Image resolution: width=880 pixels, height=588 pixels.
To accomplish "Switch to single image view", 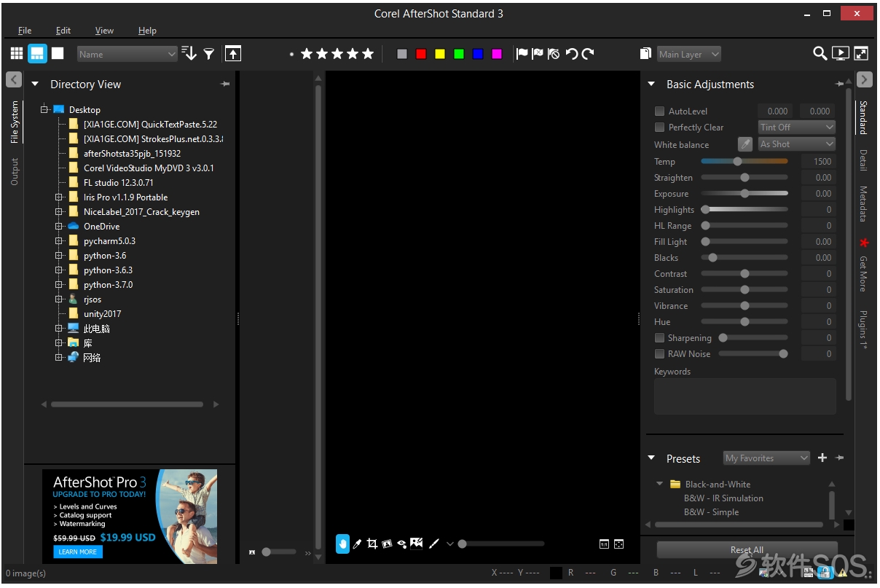I will (x=58, y=53).
